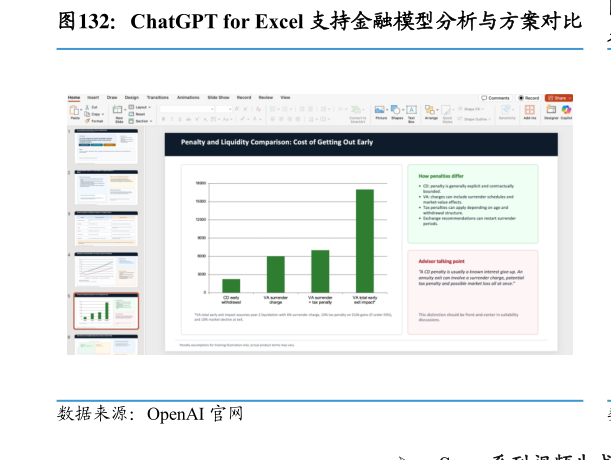
Task: Toggle Strikethrough formatting
Action: [x=189, y=119]
